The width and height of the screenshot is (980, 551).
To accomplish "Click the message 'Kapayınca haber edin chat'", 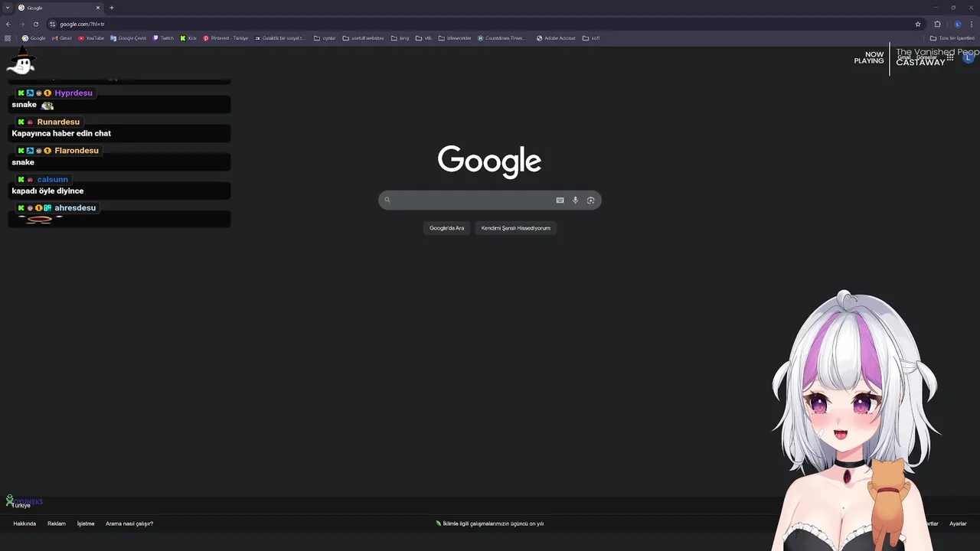I will click(x=61, y=133).
